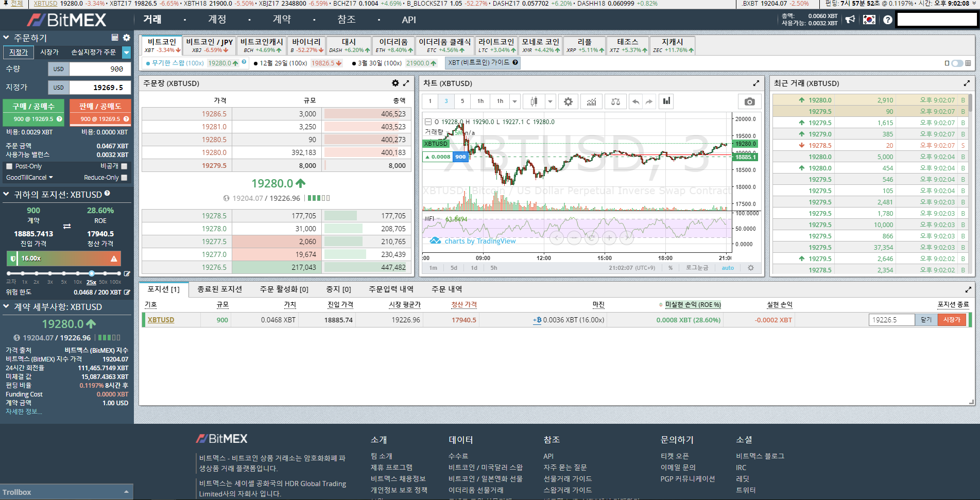Screen dimensions: 980x500
Task: Open the help question mark in header
Action: click(888, 20)
